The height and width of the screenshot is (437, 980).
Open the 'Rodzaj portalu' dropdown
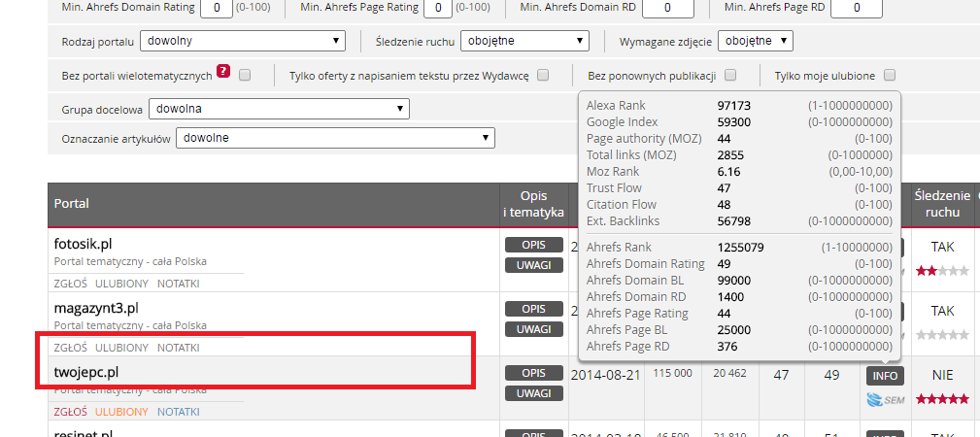pyautogui.click(x=243, y=41)
